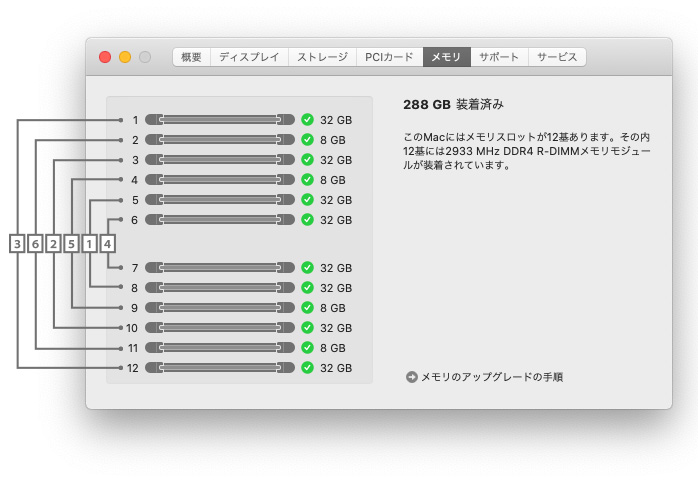Open the PCIカード tab
Screen dimensions: 698x483
pos(389,57)
